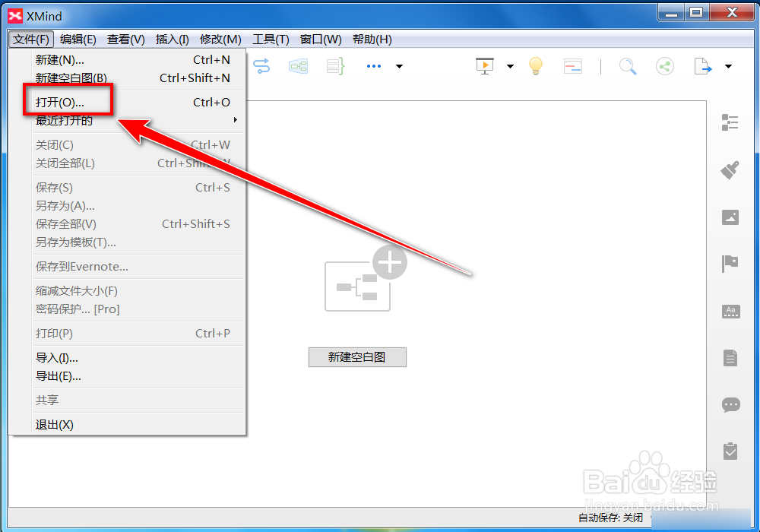Open the 编辑(E) menu
Image resolution: width=760 pixels, height=532 pixels.
78,40
